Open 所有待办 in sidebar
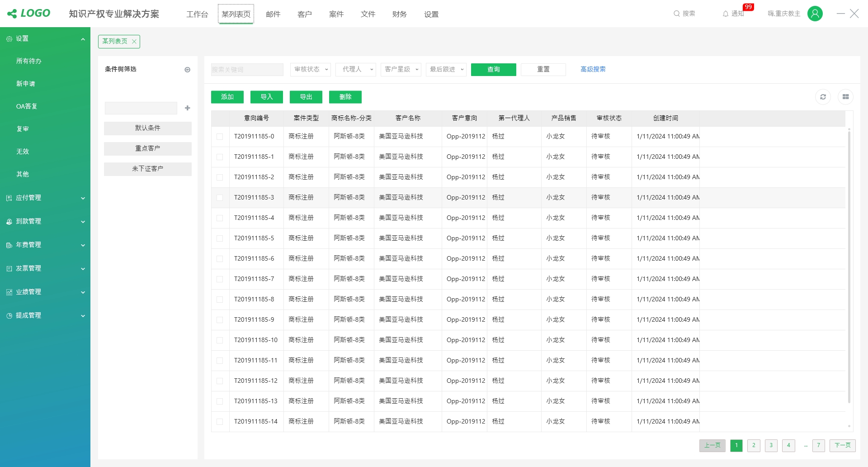Image resolution: width=868 pixels, height=467 pixels. pyautogui.click(x=29, y=61)
